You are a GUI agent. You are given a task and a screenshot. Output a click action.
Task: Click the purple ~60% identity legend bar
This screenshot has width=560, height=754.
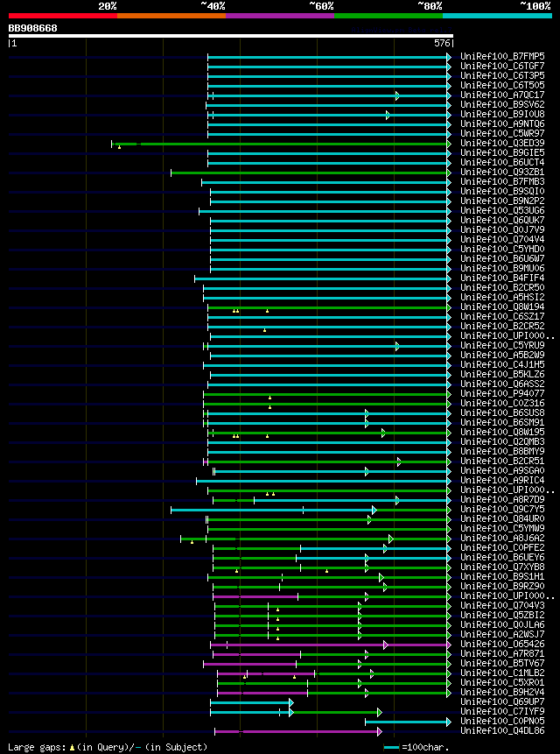280,16
